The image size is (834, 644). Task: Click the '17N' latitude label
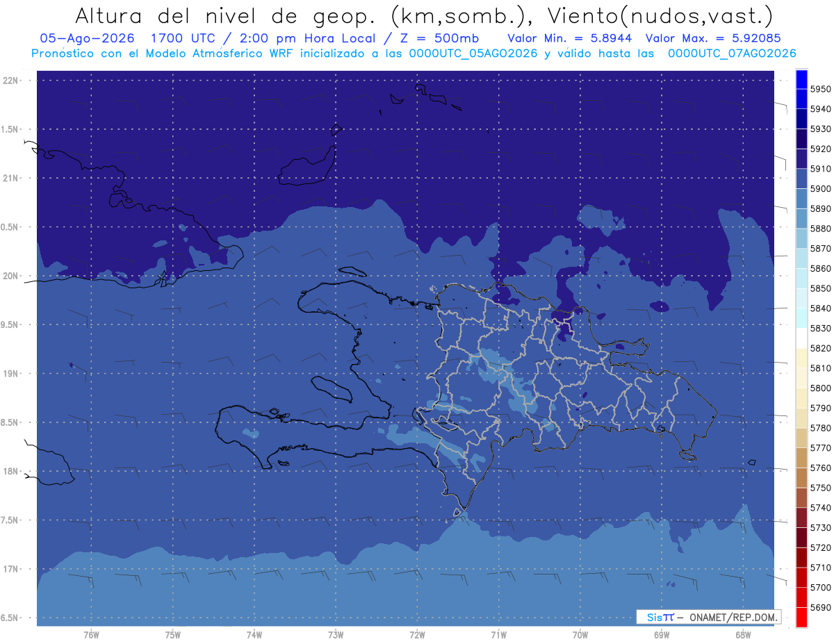[10, 569]
